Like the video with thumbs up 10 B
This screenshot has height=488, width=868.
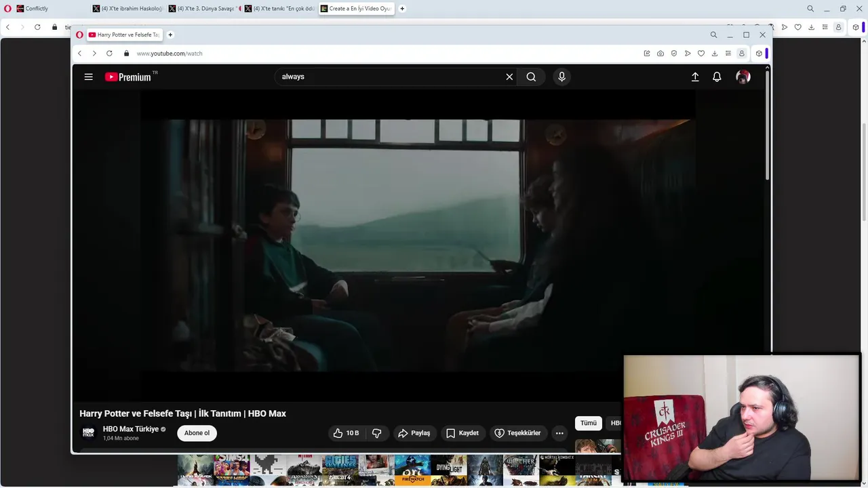(x=346, y=433)
